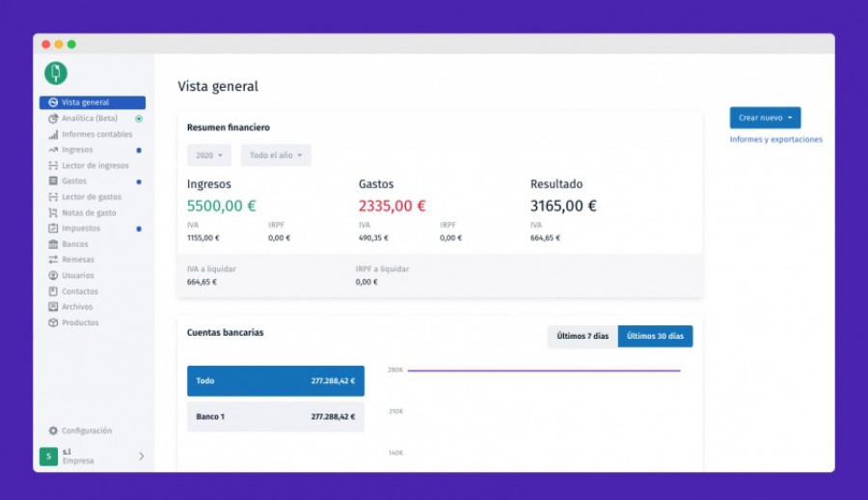Click the Productos box icon
The height and width of the screenshot is (500, 868).
(x=53, y=322)
